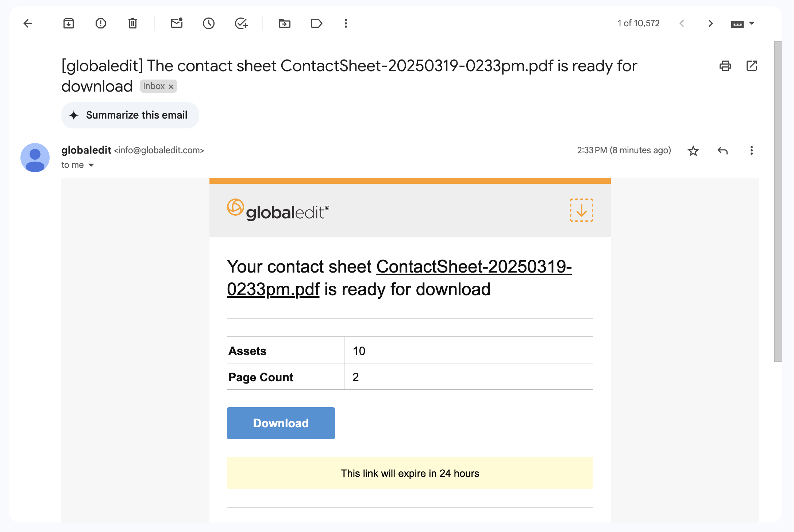Expand the 'to me' recipient details

tap(91, 165)
